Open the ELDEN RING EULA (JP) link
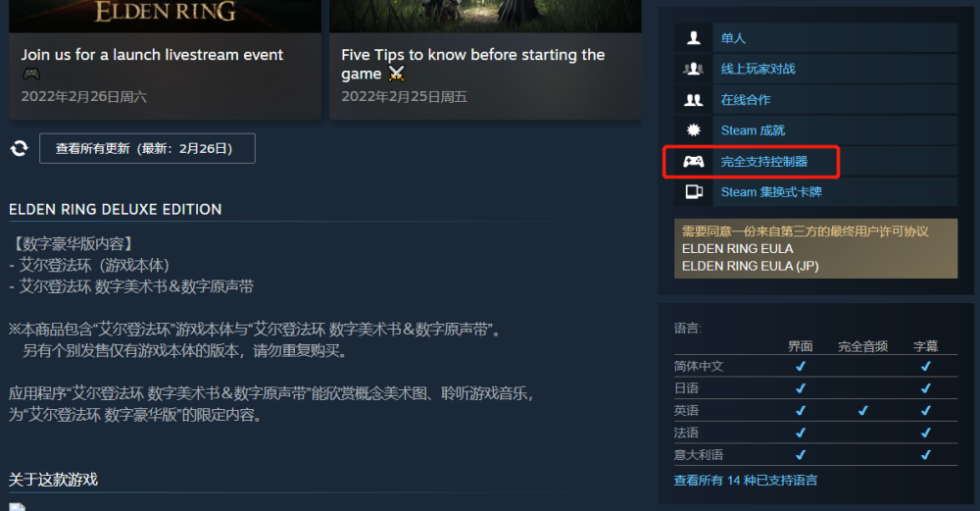 pyautogui.click(x=750, y=266)
